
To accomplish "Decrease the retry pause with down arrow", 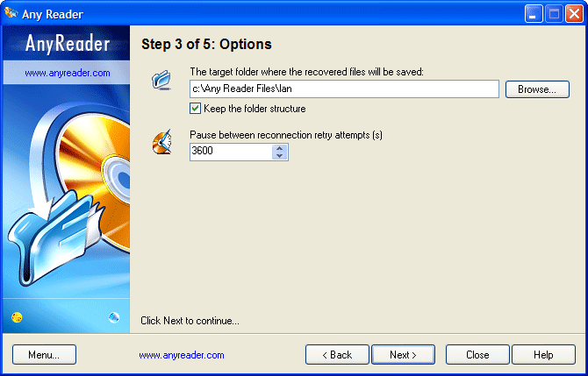I will coord(279,156).
